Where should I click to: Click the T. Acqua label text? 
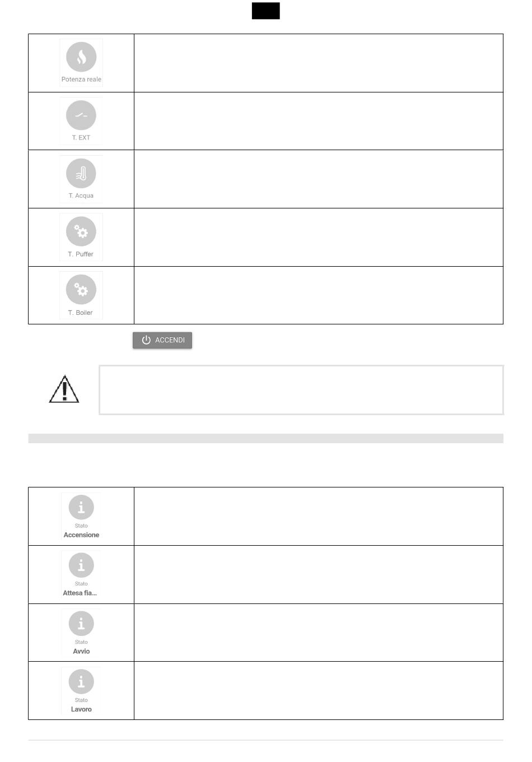(x=81, y=196)
